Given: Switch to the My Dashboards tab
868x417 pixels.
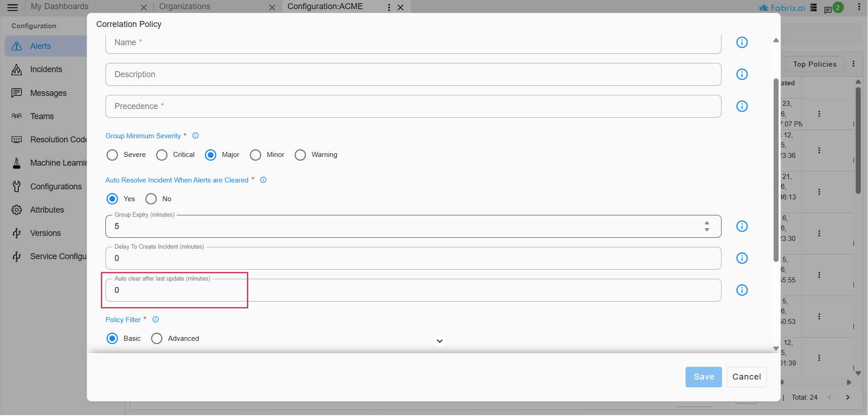Looking at the screenshot, I should click(59, 7).
